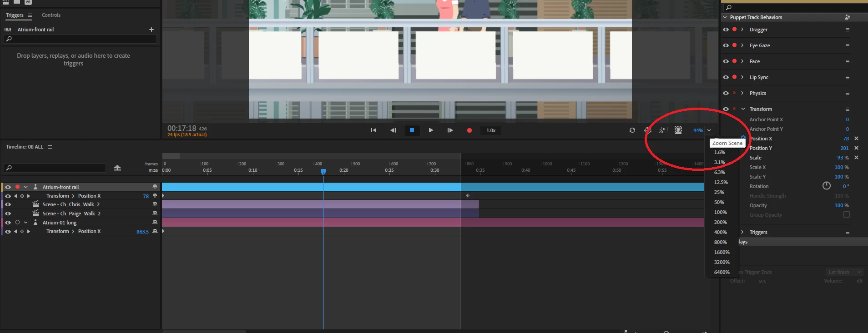Toggle visibility of the Eye Gaze behavior
The height and width of the screenshot is (333, 868).
pos(726,45)
